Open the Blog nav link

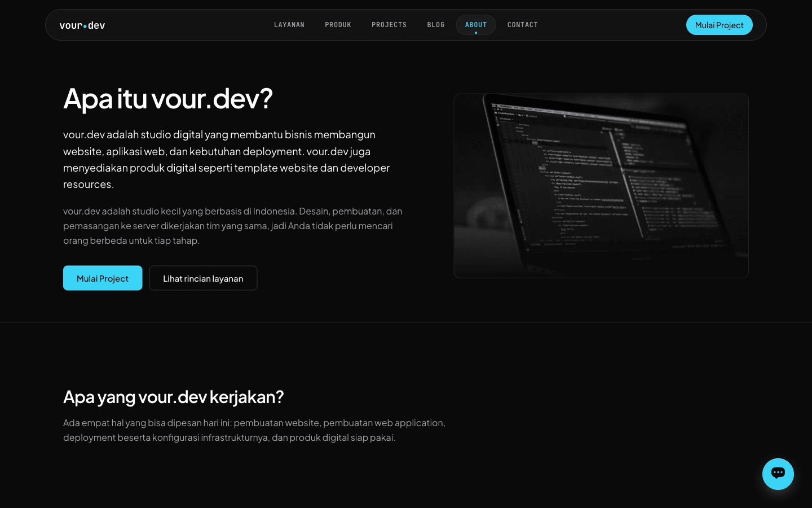coord(436,25)
